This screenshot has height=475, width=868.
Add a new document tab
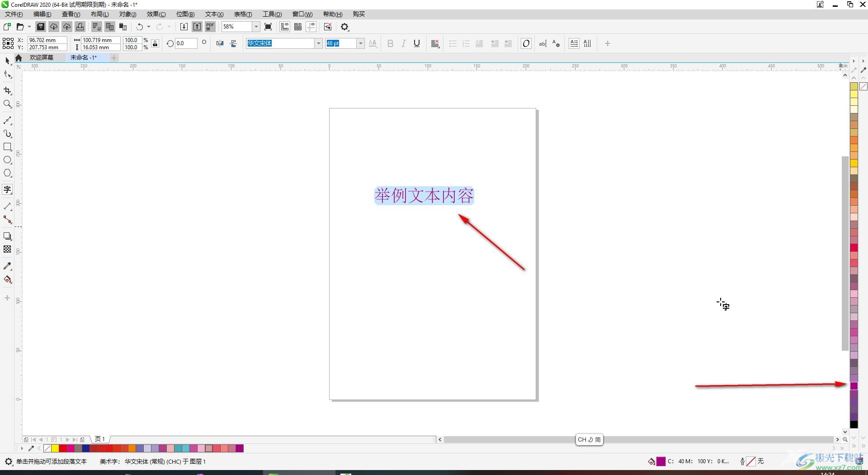(x=114, y=57)
